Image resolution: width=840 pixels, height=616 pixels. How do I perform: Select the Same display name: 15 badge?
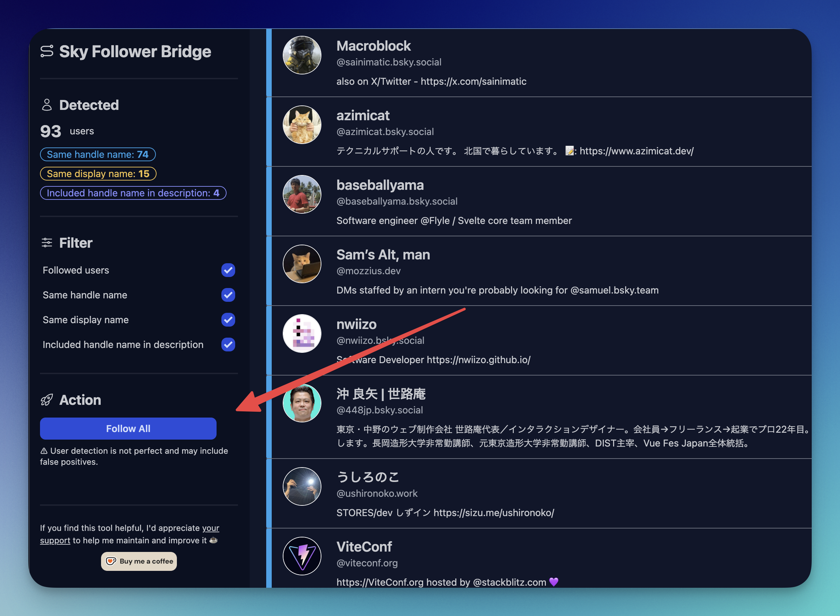[x=98, y=174]
